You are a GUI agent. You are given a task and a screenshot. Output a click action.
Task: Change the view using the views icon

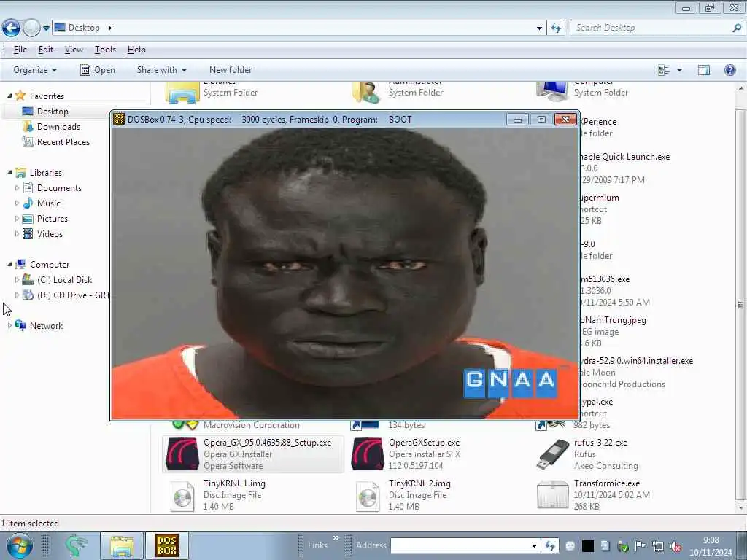click(x=664, y=70)
